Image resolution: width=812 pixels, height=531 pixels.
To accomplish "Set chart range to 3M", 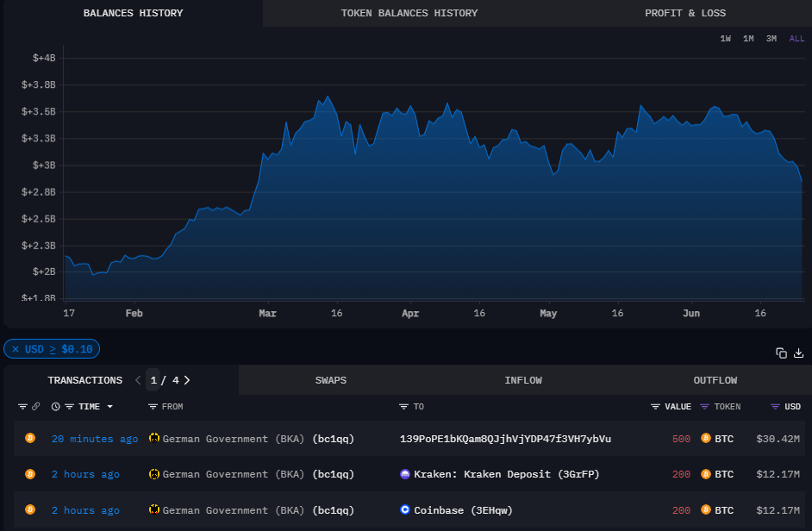I will pos(771,39).
